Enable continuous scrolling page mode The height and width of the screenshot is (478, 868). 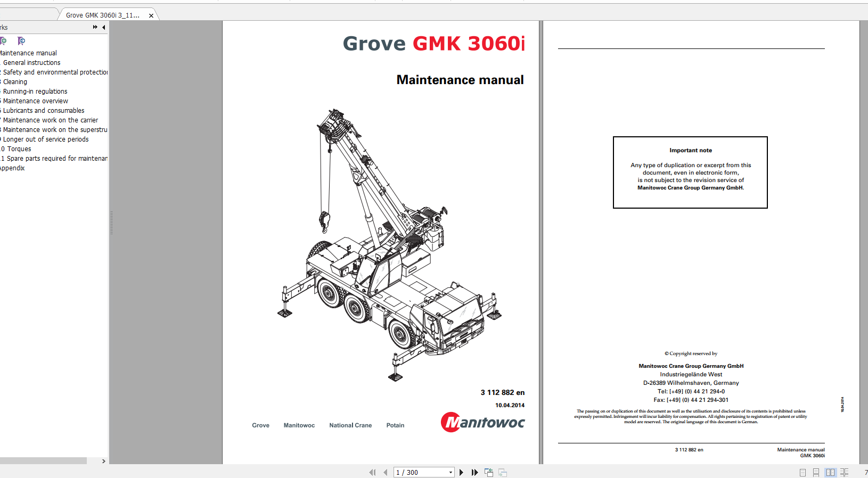tap(816, 472)
